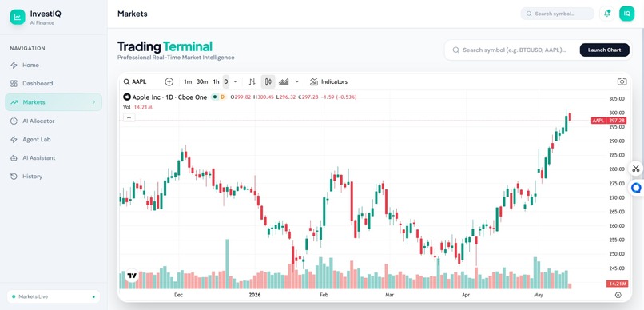
Task: Click the Dec date axis label
Action: [178, 295]
